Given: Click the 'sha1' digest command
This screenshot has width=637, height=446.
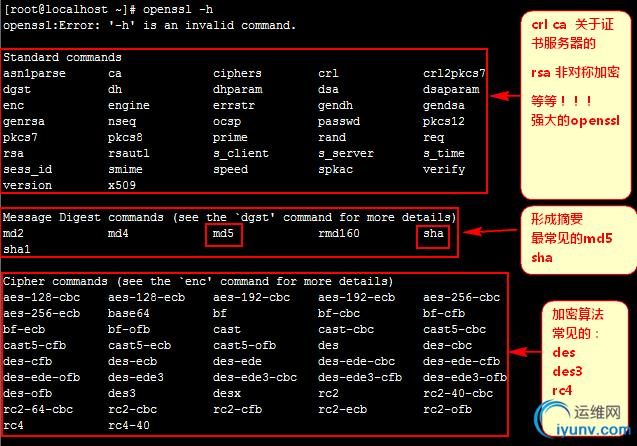Looking at the screenshot, I should (17, 249).
